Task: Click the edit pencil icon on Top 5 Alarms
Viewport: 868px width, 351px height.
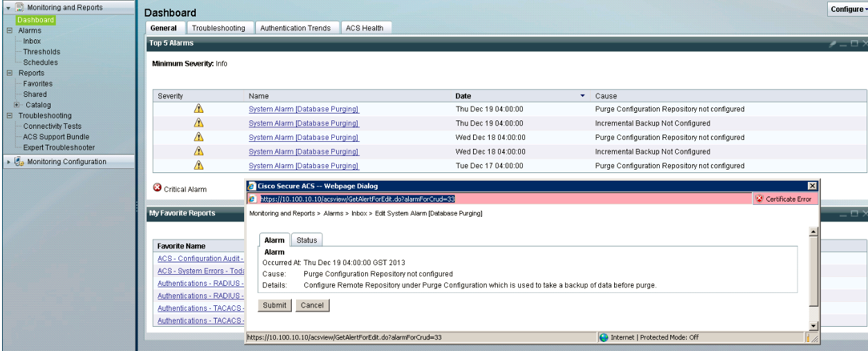Action: (833, 44)
